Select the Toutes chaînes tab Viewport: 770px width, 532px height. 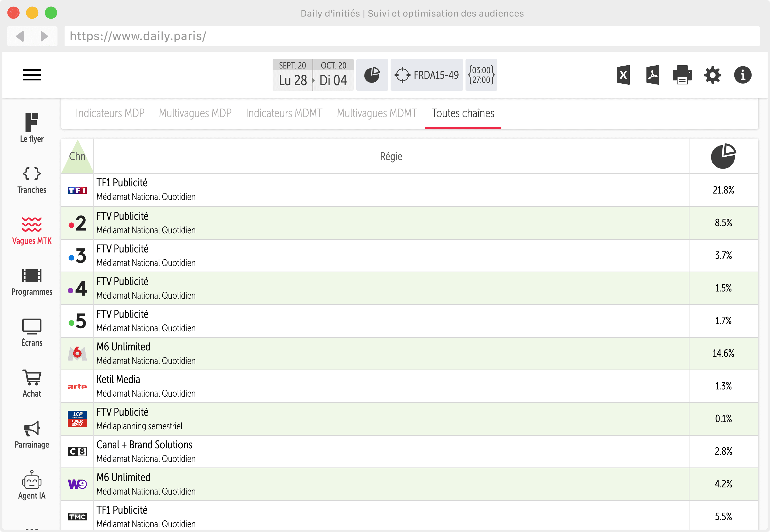click(x=463, y=113)
